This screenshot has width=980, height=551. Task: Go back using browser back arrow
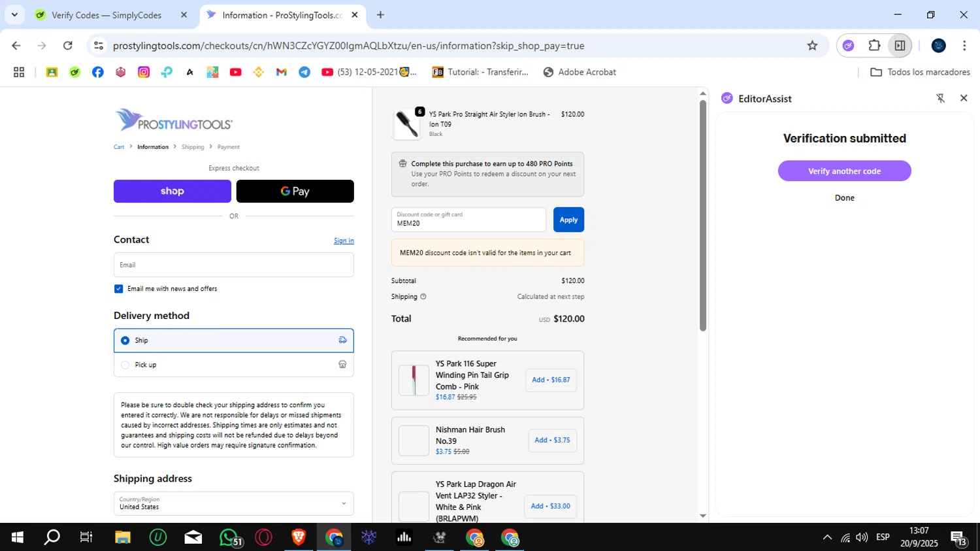click(16, 46)
